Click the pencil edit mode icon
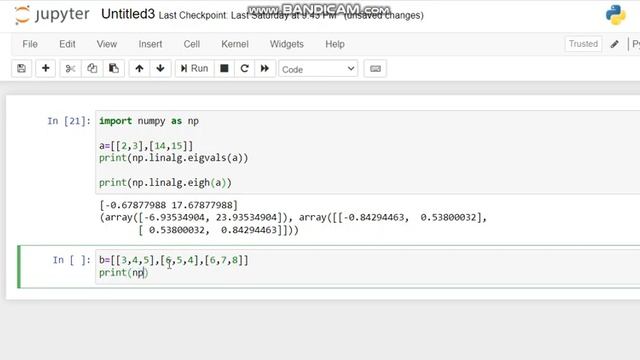The height and width of the screenshot is (360, 640). 614,44
